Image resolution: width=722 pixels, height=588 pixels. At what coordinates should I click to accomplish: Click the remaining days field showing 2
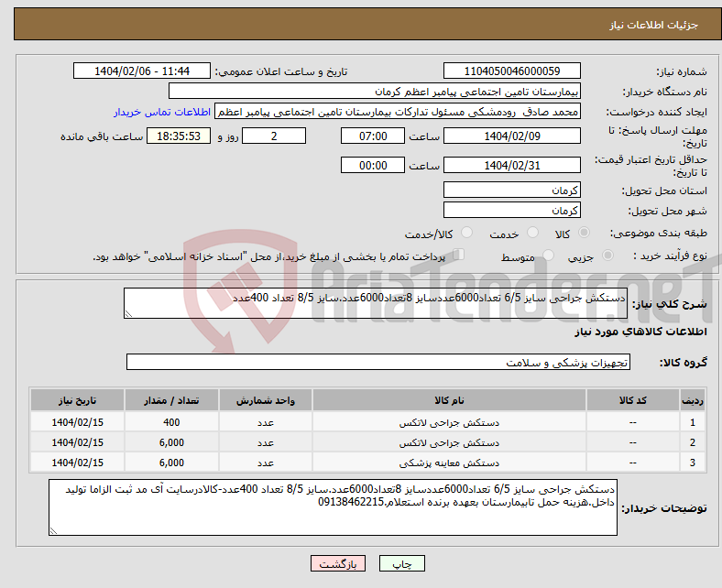[274, 136]
